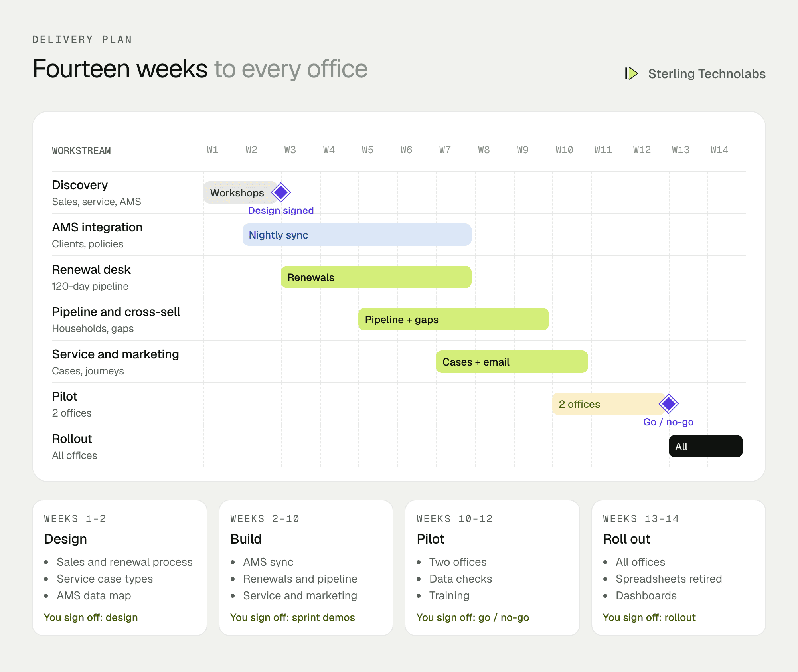
Task: Click the W13 week column header
Action: pyautogui.click(x=680, y=150)
